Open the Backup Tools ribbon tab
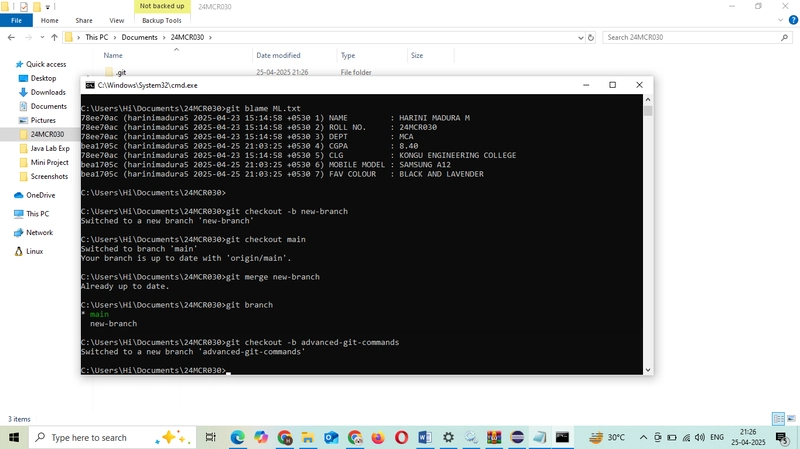Screen dimensions: 800x449 [162, 20]
